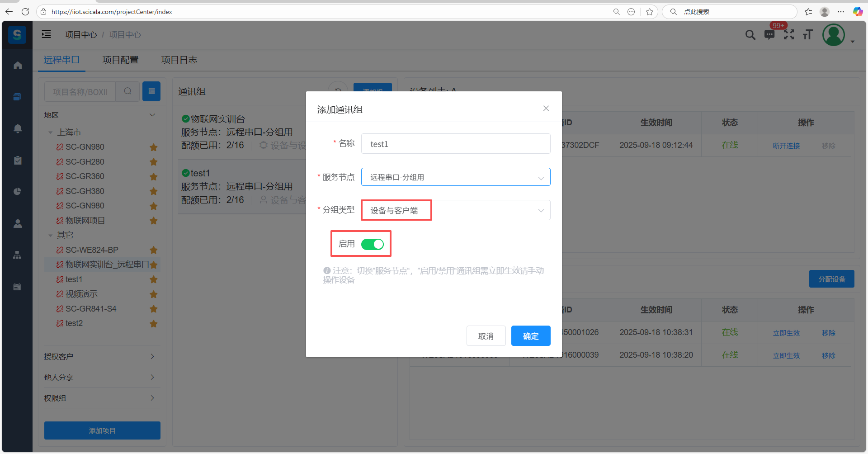This screenshot has width=868, height=454.
Task: Open the bell notifications sidebar icon
Action: 18,129
